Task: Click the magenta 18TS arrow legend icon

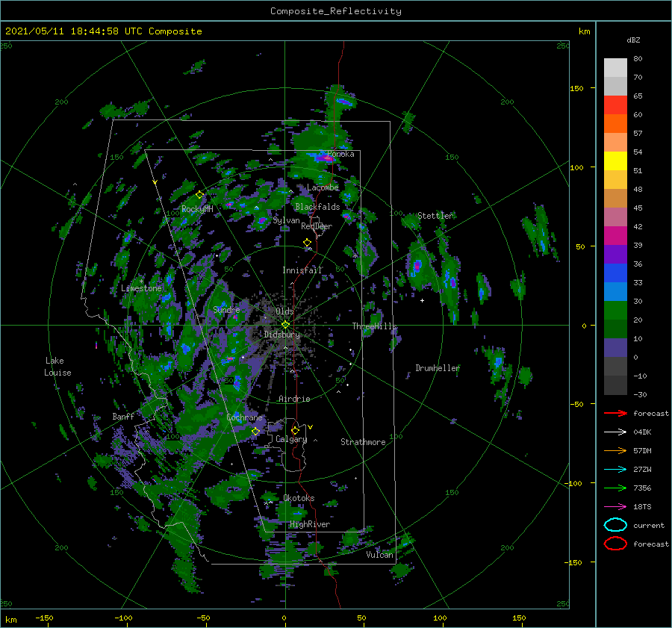Action: click(x=615, y=507)
